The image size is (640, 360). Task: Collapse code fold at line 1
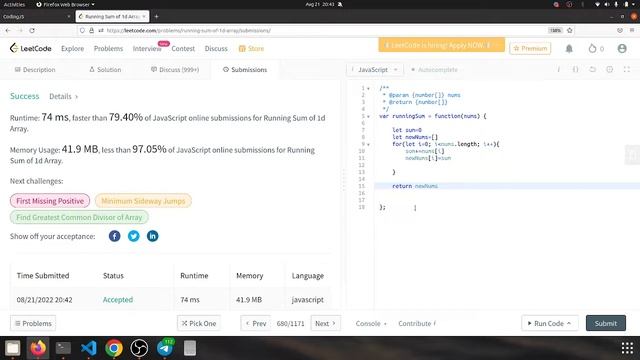tap(368, 88)
